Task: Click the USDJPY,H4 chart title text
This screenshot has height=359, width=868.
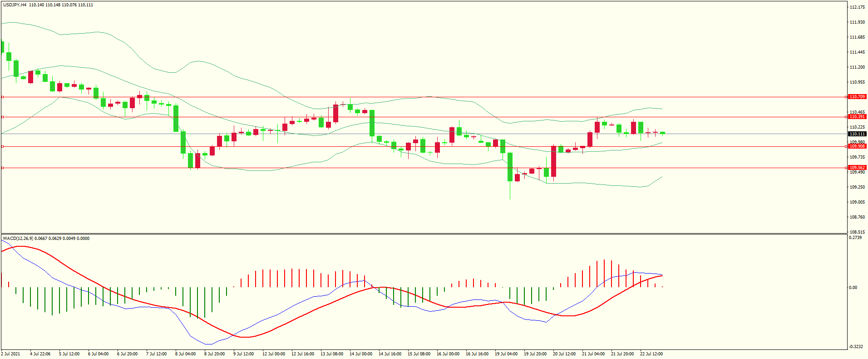Action: 15,5
